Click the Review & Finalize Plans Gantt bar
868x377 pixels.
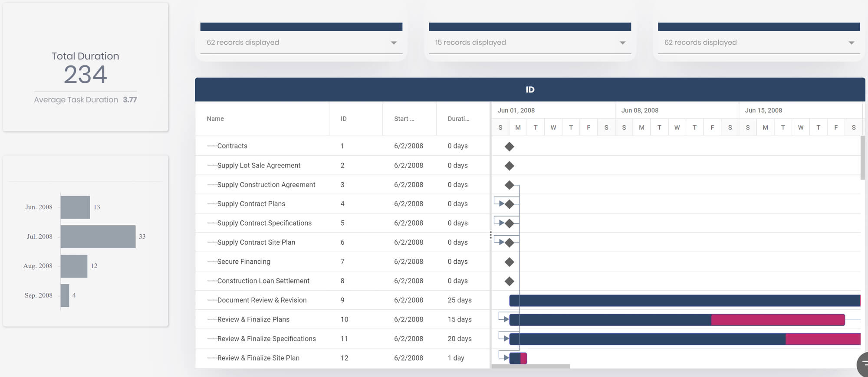[610, 320]
